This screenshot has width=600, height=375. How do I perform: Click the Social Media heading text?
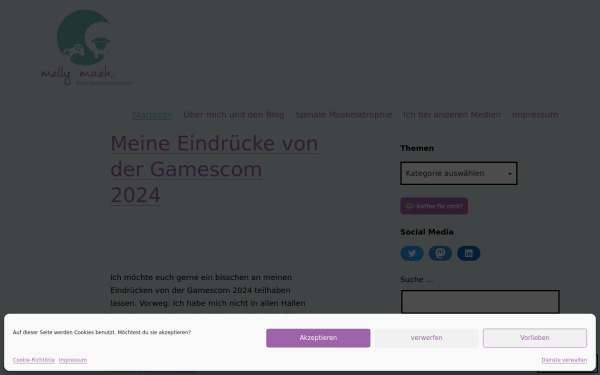pos(427,232)
